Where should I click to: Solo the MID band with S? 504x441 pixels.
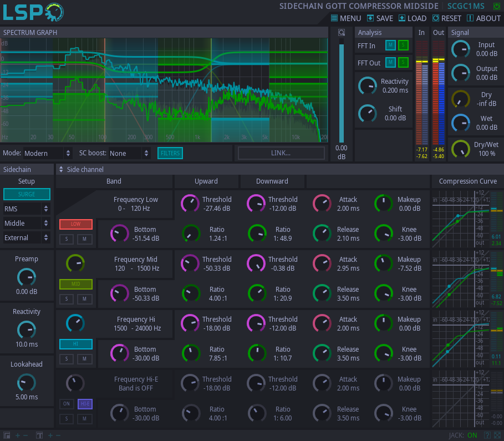point(67,299)
